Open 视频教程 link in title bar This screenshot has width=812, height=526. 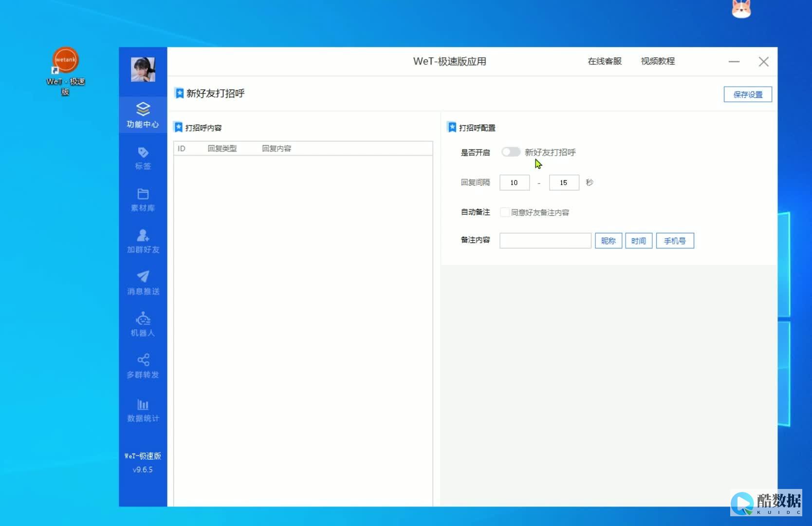pyautogui.click(x=658, y=61)
